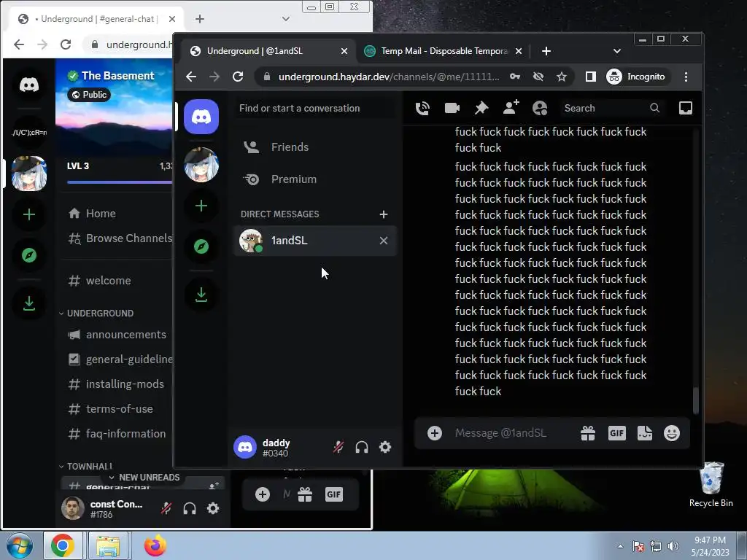This screenshot has height=560, width=747.
Task: Select Underground | @1andSL tab
Action: pos(269,51)
